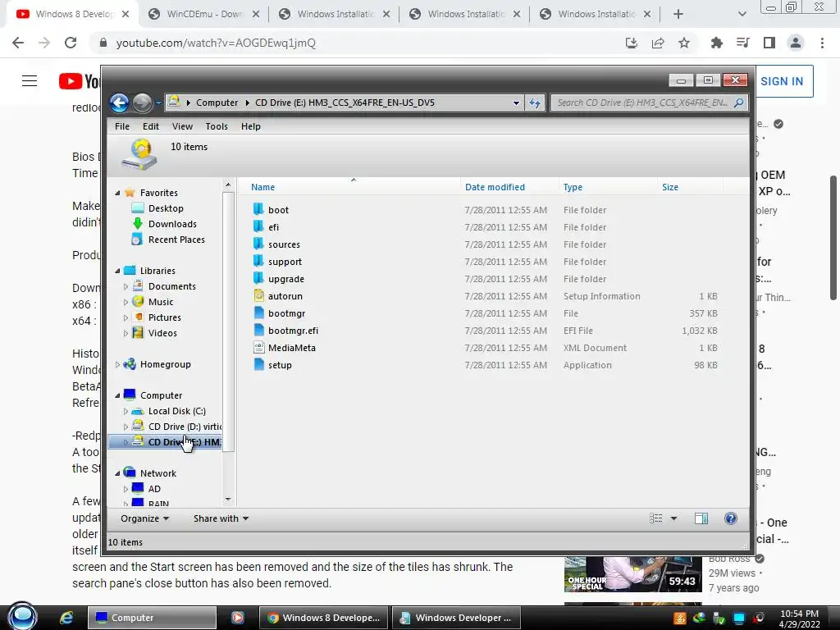Click the Chrome share page icon
The height and width of the screenshot is (630, 840).
pyautogui.click(x=658, y=43)
